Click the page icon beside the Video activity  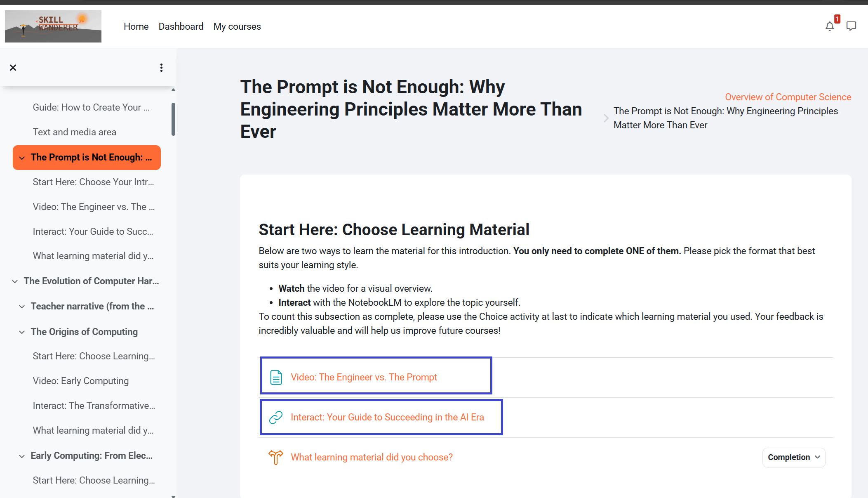(276, 377)
